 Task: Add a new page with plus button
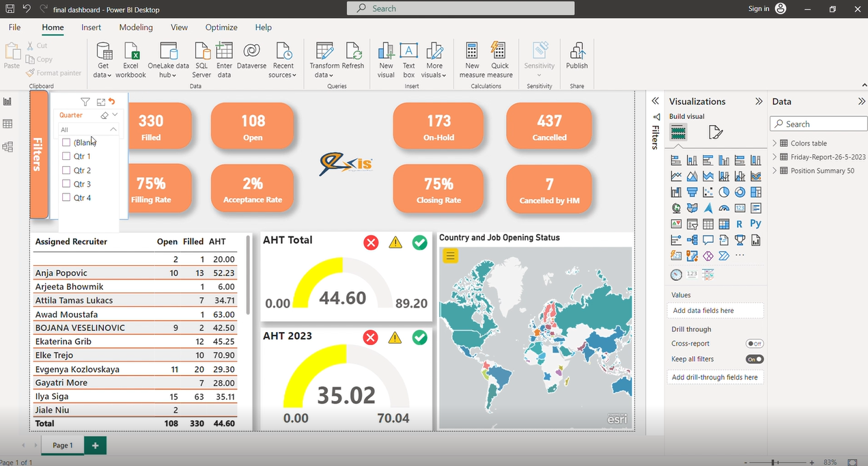[95, 446]
